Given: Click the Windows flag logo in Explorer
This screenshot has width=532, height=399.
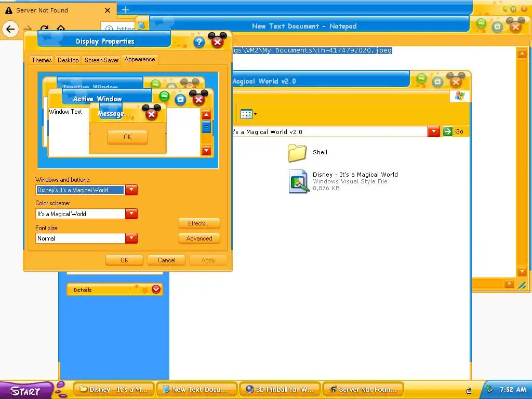Looking at the screenshot, I should pyautogui.click(x=460, y=96).
